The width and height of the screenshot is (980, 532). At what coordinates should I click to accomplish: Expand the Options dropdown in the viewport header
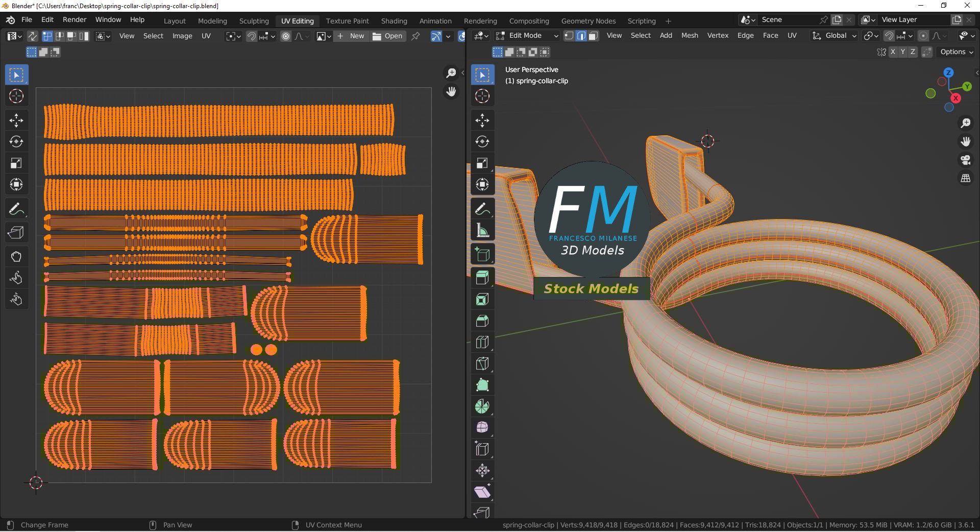coord(955,52)
